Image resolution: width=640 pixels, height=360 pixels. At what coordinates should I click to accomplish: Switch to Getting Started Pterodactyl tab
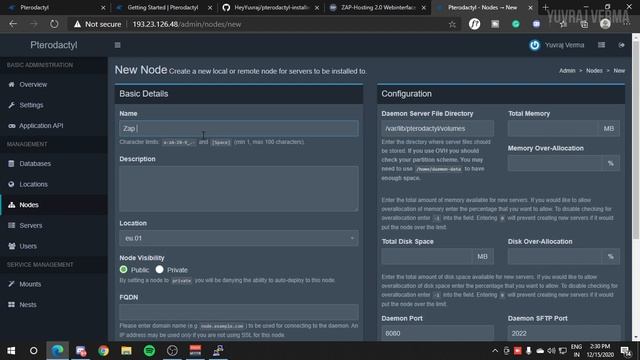coord(162,7)
